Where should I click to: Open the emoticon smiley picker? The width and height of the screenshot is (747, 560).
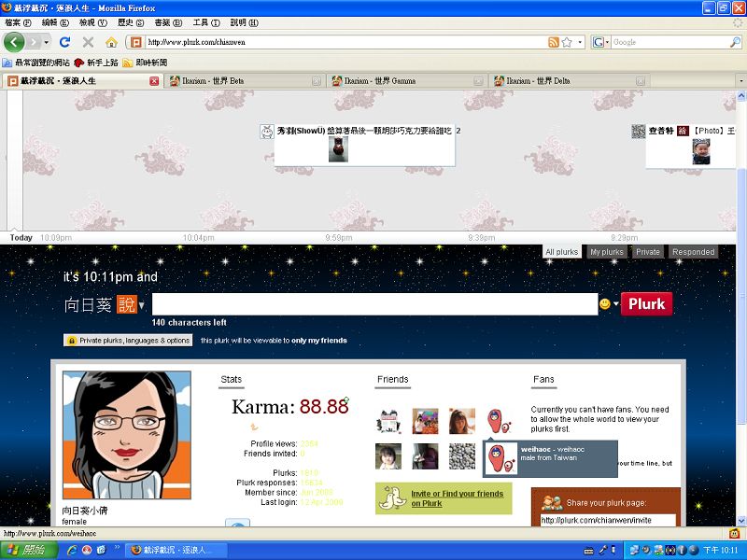(x=604, y=304)
